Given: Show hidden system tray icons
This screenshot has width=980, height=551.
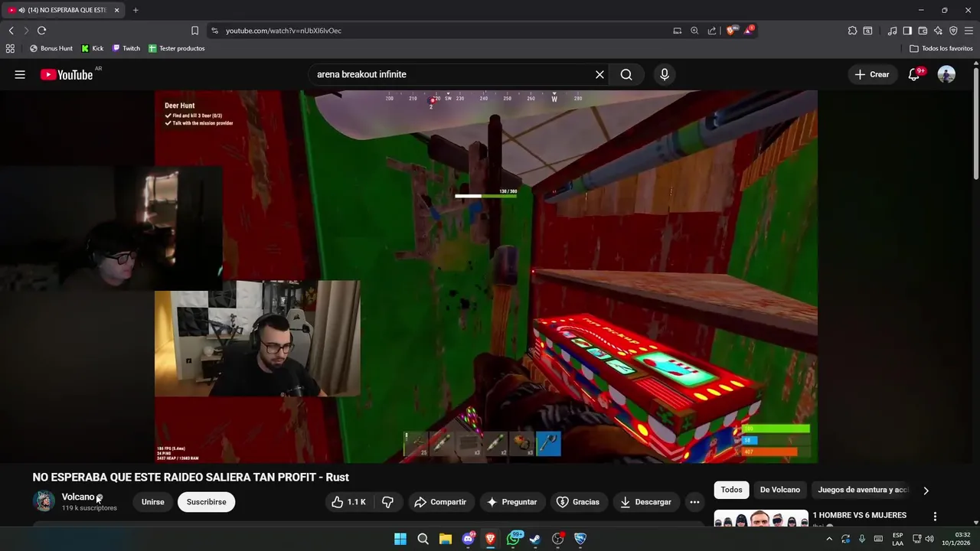Looking at the screenshot, I should (x=828, y=539).
